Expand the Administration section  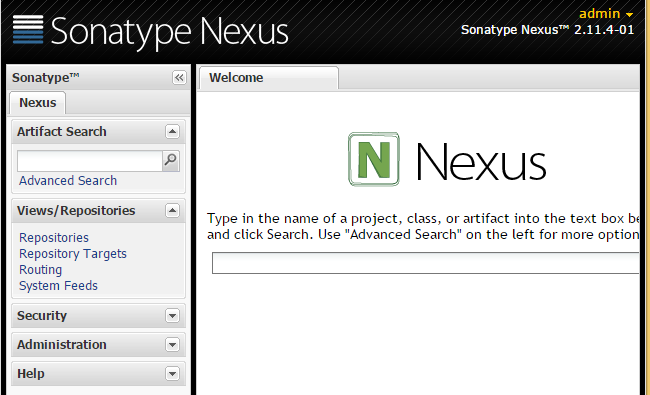click(172, 345)
